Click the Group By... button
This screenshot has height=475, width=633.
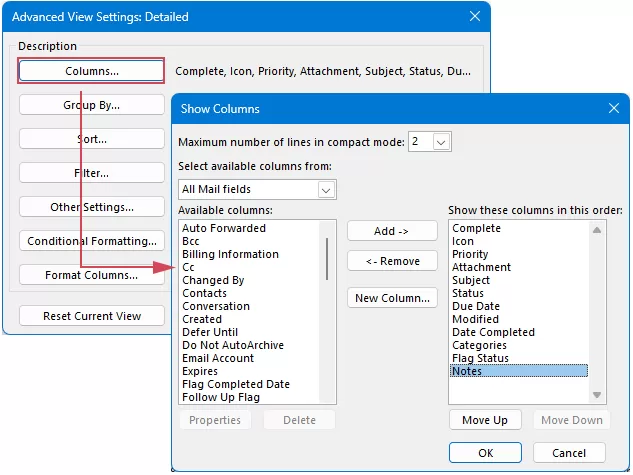pos(92,105)
